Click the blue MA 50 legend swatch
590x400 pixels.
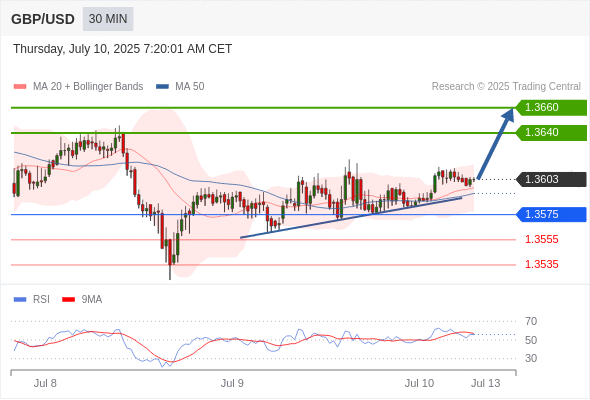pyautogui.click(x=162, y=87)
